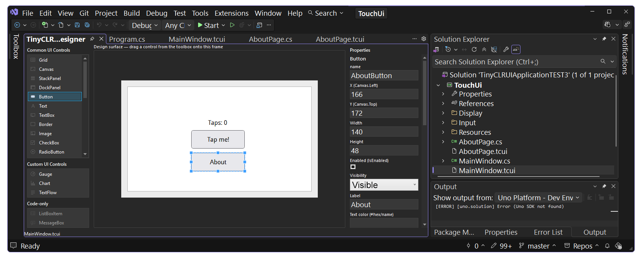This screenshot has width=644, height=260.
Task: Click the GitHub Copilot icon at top right
Action: (x=608, y=25)
